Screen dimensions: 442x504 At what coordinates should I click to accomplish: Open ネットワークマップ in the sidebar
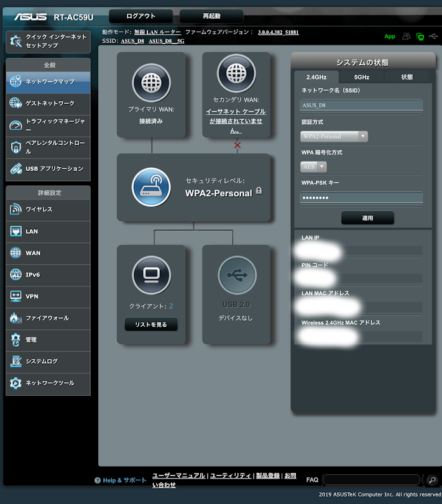click(x=48, y=82)
